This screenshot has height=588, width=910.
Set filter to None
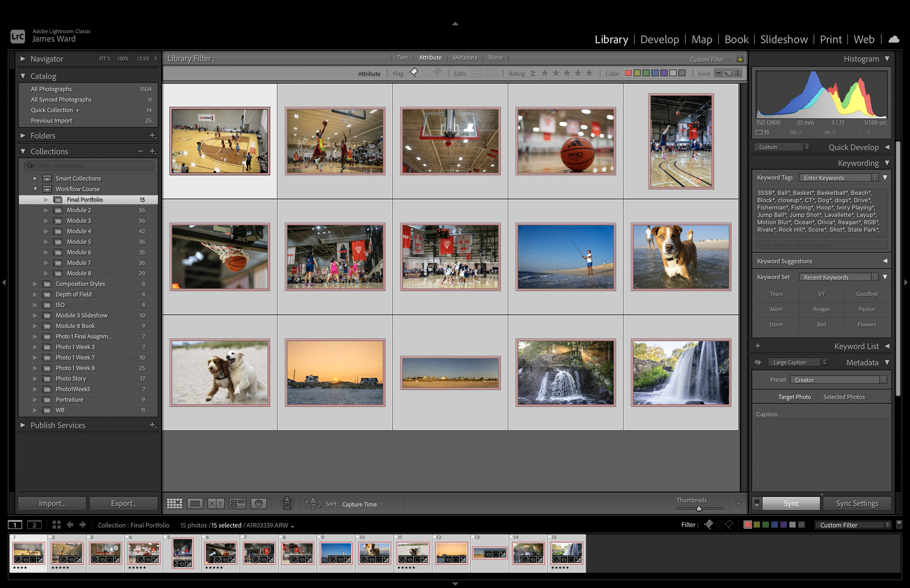click(495, 57)
